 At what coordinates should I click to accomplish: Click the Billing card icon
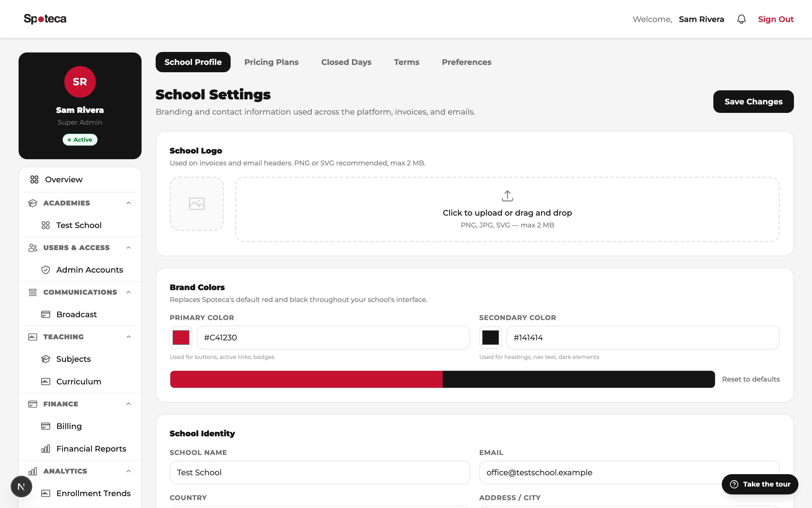coord(46,426)
